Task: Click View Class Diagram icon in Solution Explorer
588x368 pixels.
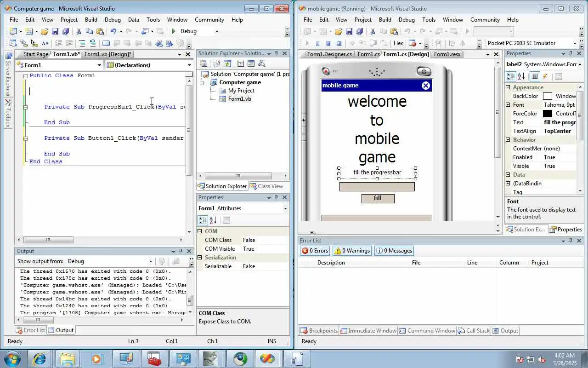Action: coord(262,64)
